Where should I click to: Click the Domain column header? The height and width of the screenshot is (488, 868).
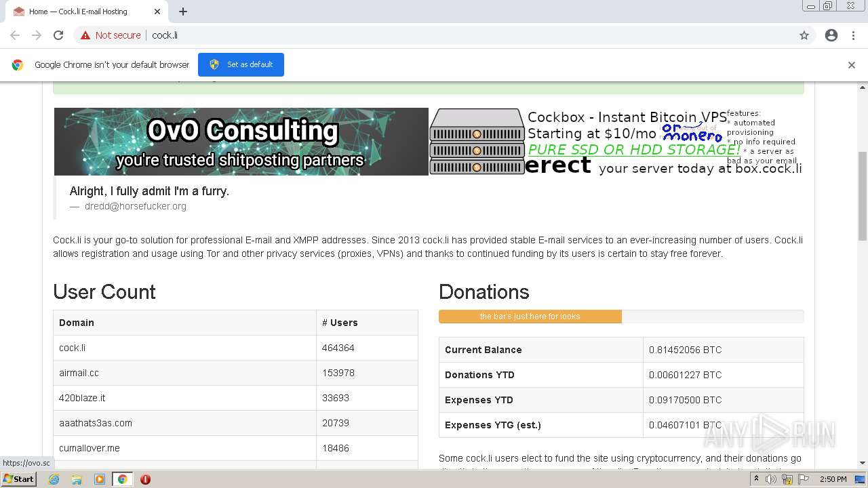pyautogui.click(x=77, y=323)
